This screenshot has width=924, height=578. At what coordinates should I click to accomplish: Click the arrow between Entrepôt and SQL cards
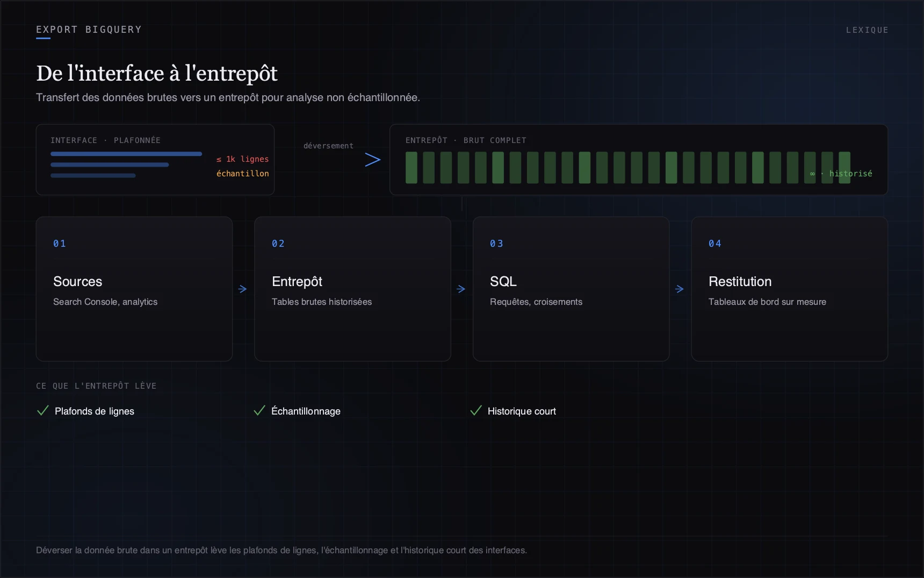[461, 289]
